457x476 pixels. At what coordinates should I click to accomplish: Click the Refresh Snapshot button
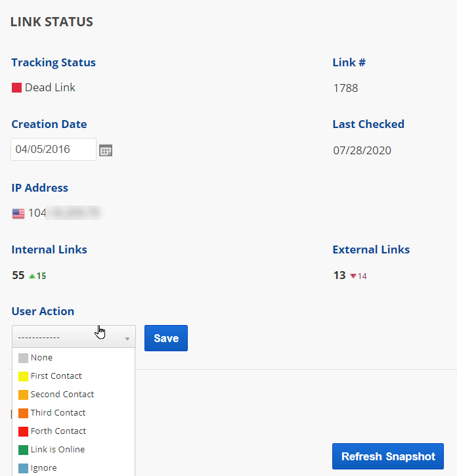[388, 456]
